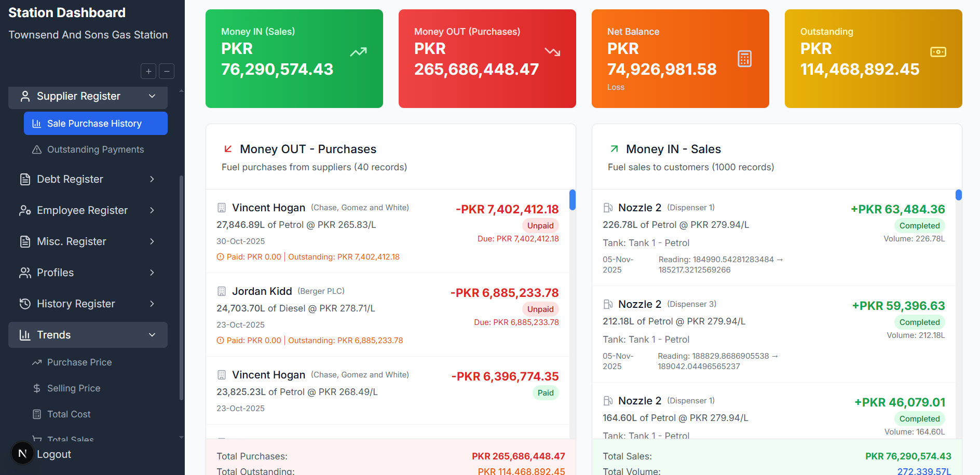Click the calculator icon on Net Balance card
The width and height of the screenshot is (980, 475).
(x=744, y=59)
